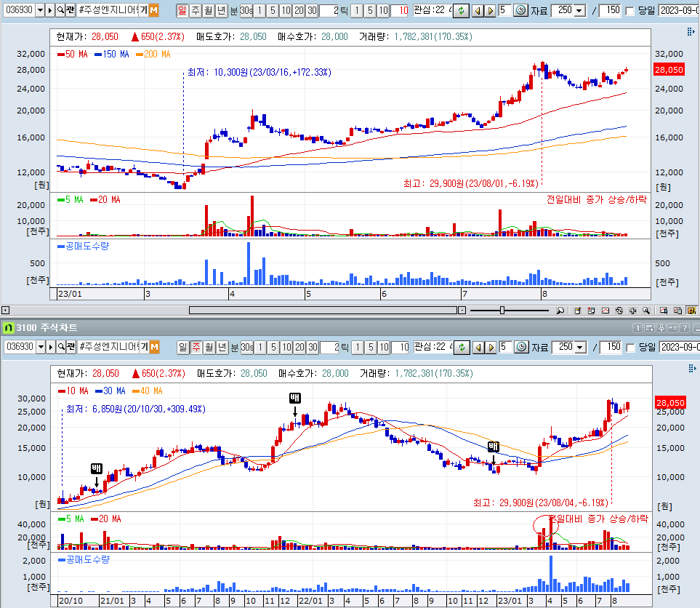The width and height of the screenshot is (700, 608).
Task: Click the green refresh icon in top chart
Action: [461, 11]
